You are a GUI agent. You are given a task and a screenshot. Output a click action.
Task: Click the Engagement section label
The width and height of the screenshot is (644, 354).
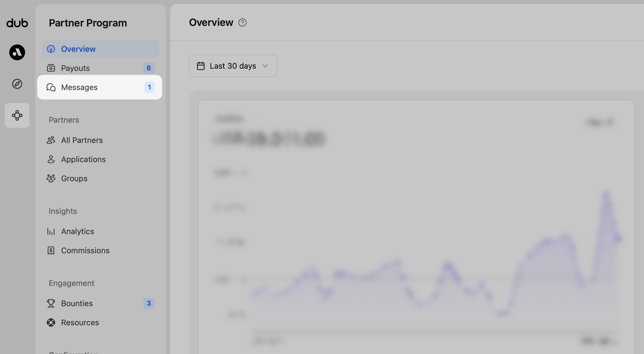pos(72,283)
